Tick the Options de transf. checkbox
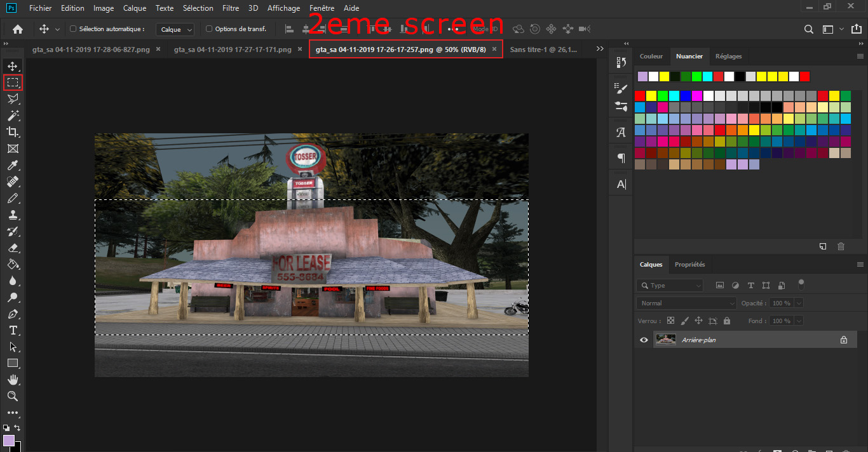 pos(209,29)
